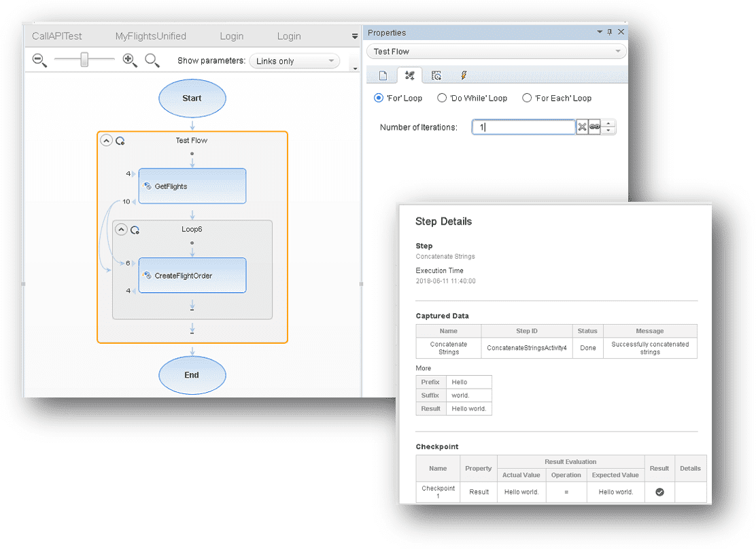This screenshot has height=549, width=756.
Task: Collapse the Loop6 container
Action: click(x=122, y=230)
